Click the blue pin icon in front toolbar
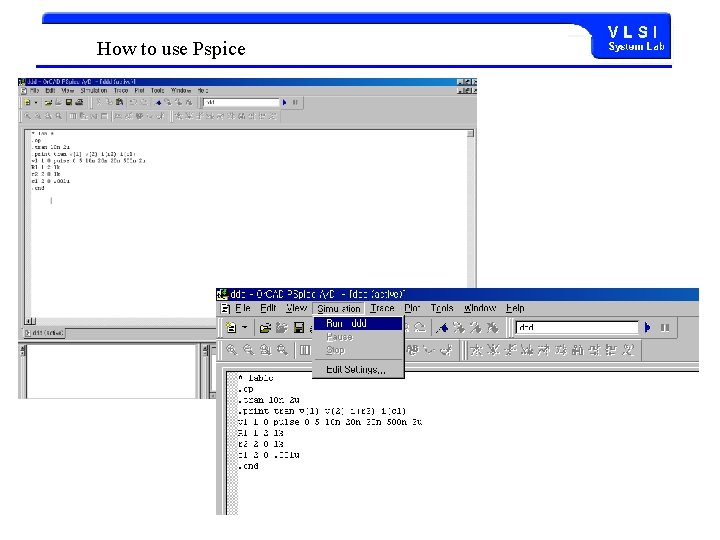The width and height of the screenshot is (720, 540). [442, 327]
